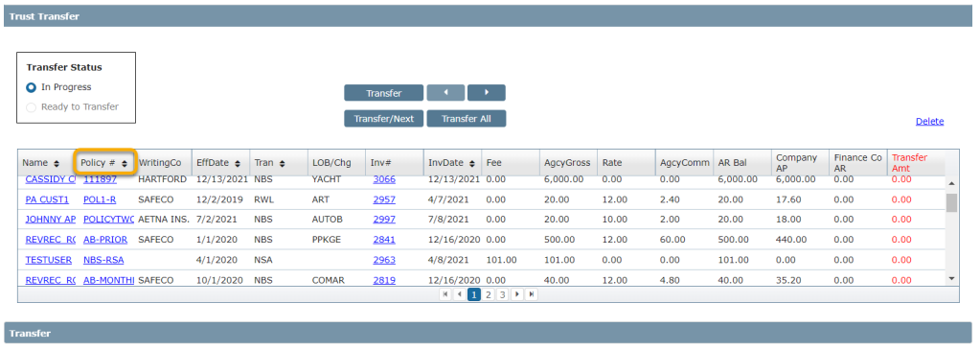Click the Transfer button
Image resolution: width=980 pixels, height=350 pixels.
(384, 93)
